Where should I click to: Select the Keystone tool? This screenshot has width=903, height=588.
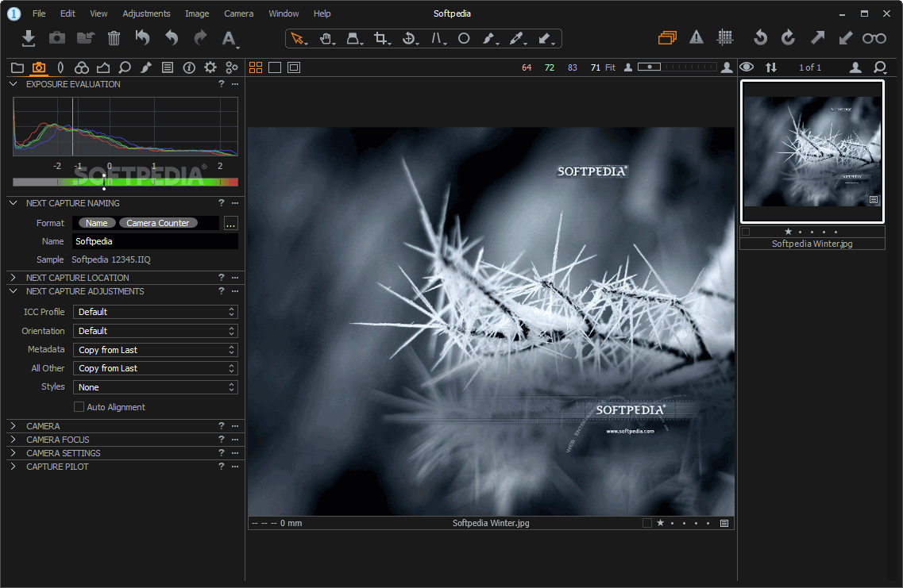[x=437, y=39]
